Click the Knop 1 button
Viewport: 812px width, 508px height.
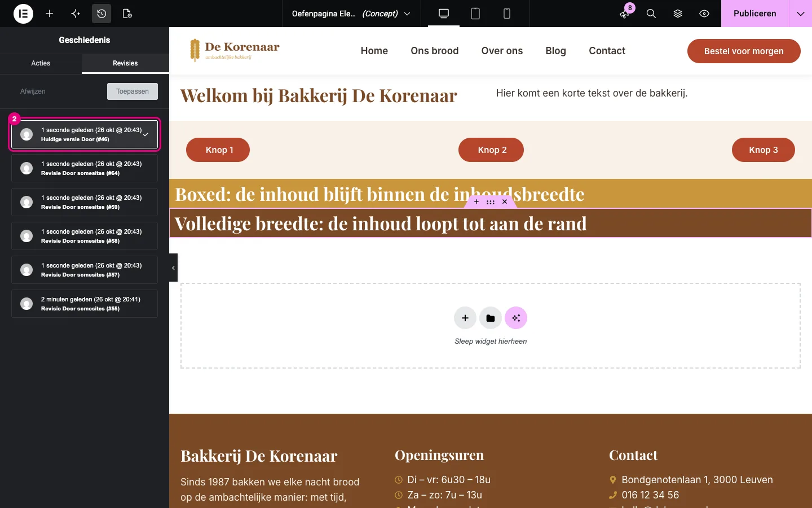click(x=218, y=150)
